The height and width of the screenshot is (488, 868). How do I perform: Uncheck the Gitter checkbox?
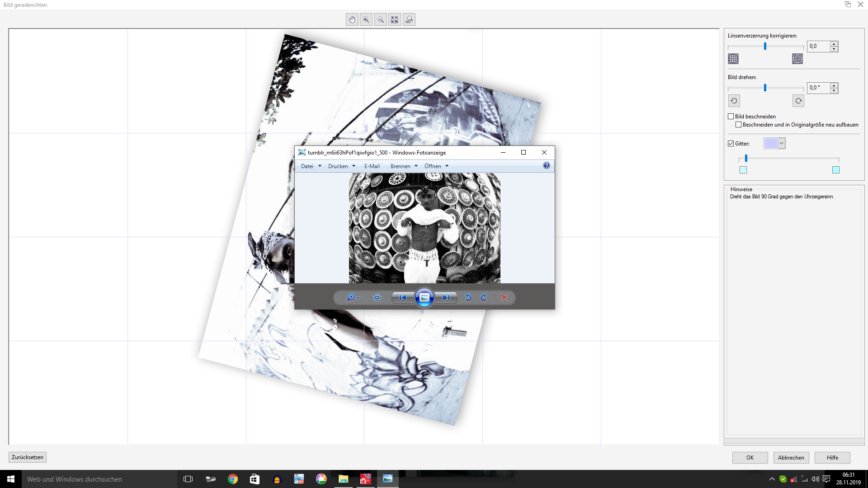[731, 144]
